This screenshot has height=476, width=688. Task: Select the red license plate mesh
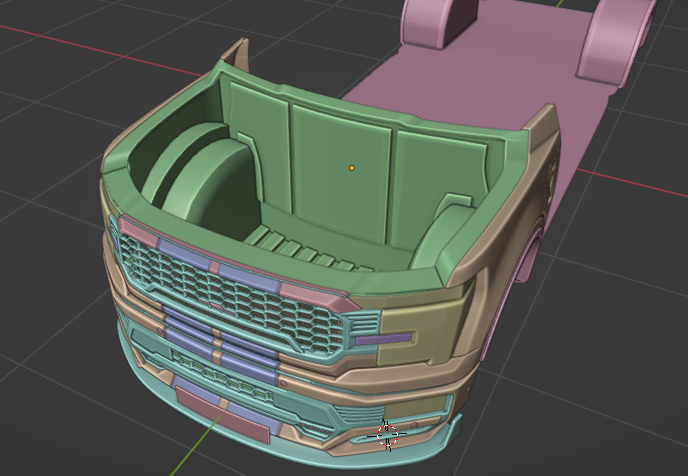point(222,415)
